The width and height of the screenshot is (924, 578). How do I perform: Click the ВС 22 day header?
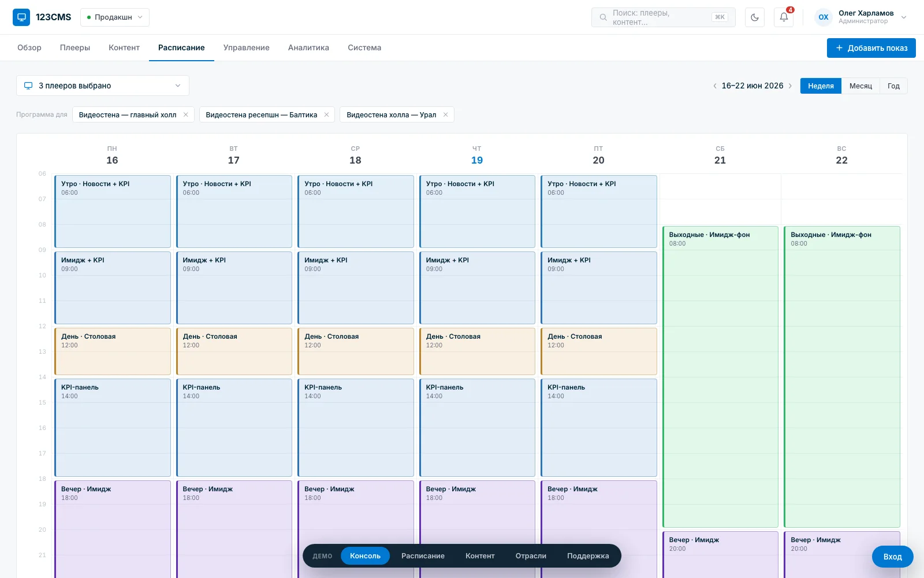842,155
